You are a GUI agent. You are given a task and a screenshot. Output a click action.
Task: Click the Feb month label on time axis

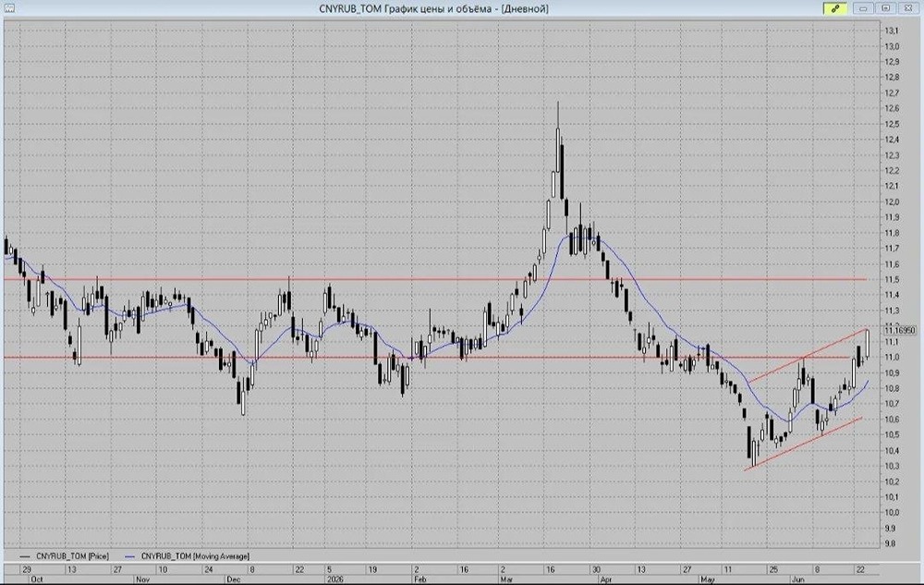pyautogui.click(x=419, y=579)
